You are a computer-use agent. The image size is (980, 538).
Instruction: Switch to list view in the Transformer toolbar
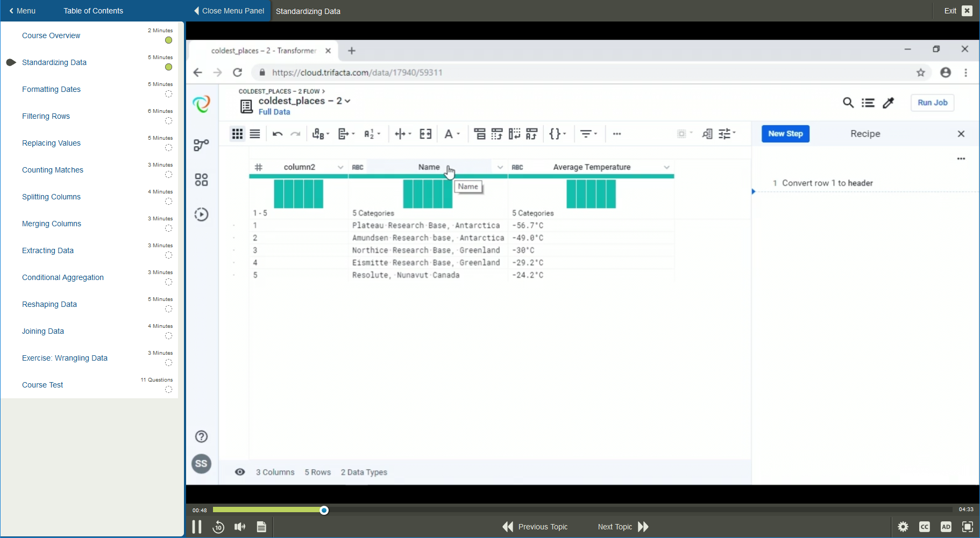tap(255, 134)
